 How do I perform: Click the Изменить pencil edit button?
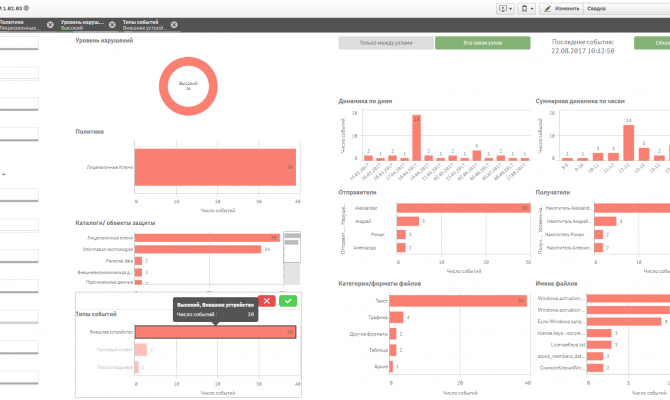(561, 9)
